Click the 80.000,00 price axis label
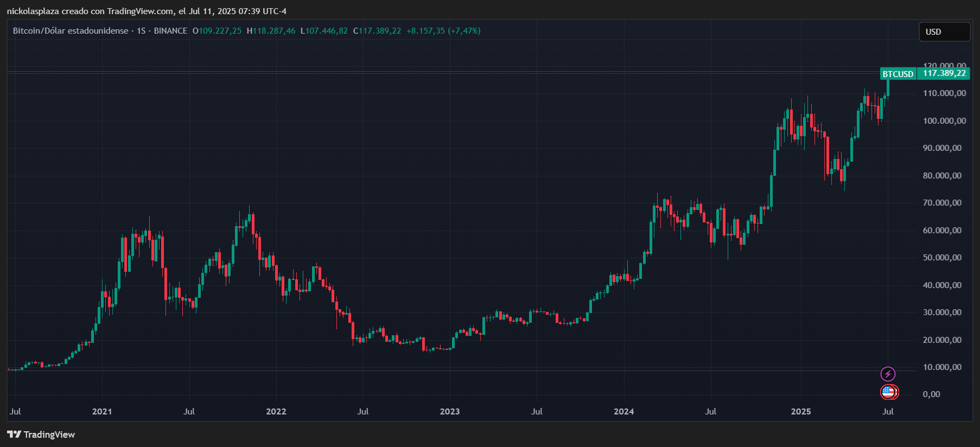This screenshot has height=447, width=980. (942, 176)
